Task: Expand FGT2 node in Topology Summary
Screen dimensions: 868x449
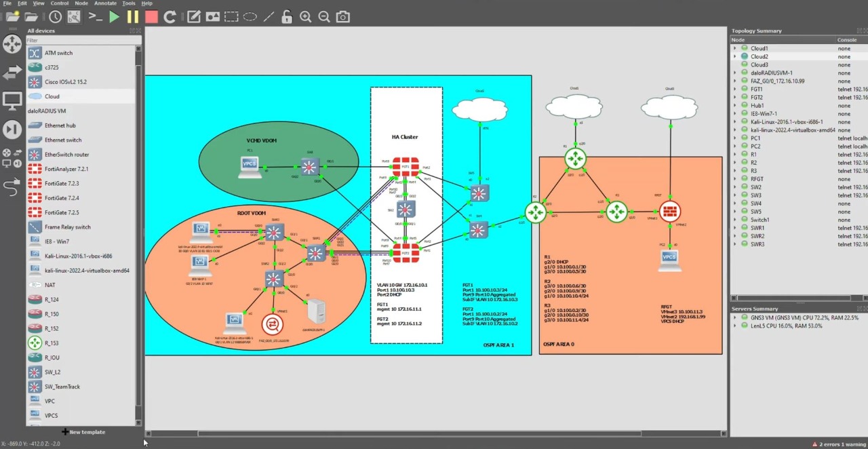Action: [734, 97]
